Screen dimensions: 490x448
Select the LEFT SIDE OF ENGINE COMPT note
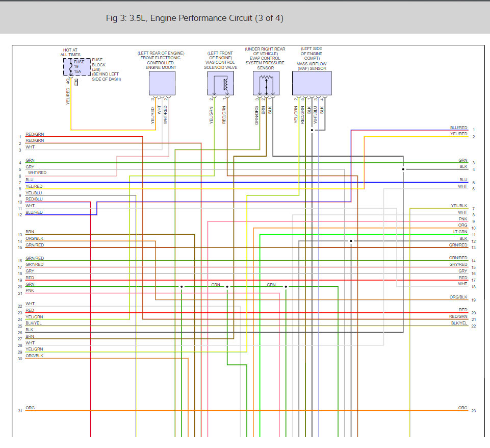point(312,54)
